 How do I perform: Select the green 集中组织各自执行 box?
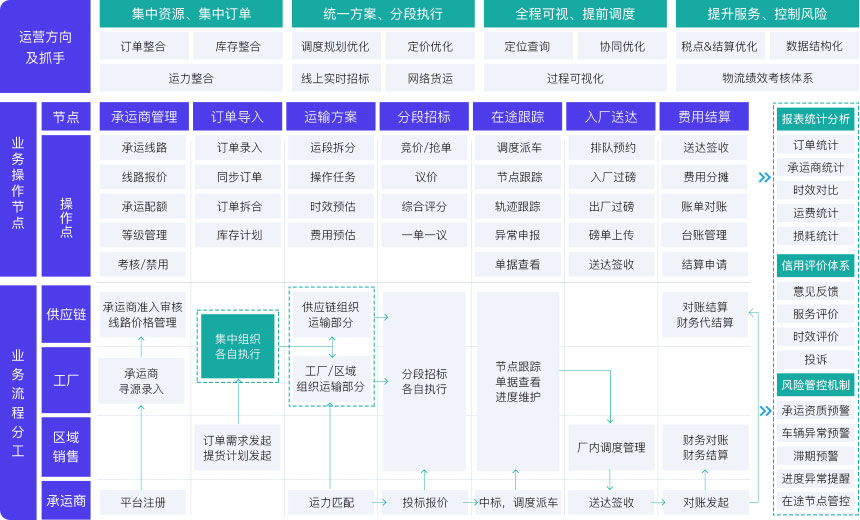[x=238, y=346]
